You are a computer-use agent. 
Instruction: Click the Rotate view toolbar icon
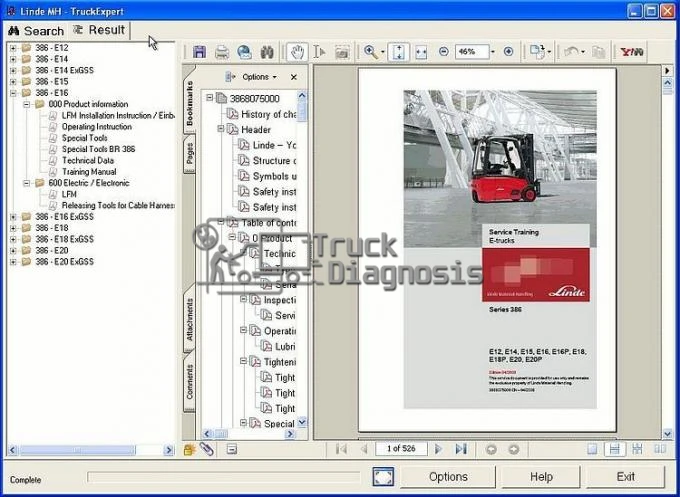(x=538, y=52)
